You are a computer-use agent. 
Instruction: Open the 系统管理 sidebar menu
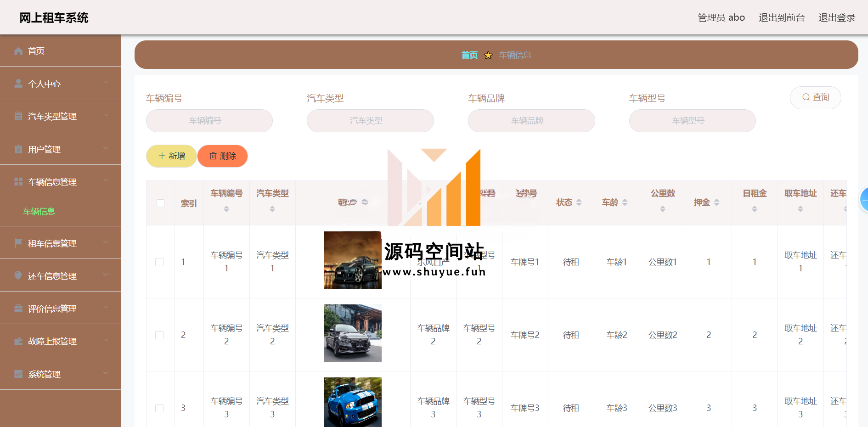tap(60, 374)
